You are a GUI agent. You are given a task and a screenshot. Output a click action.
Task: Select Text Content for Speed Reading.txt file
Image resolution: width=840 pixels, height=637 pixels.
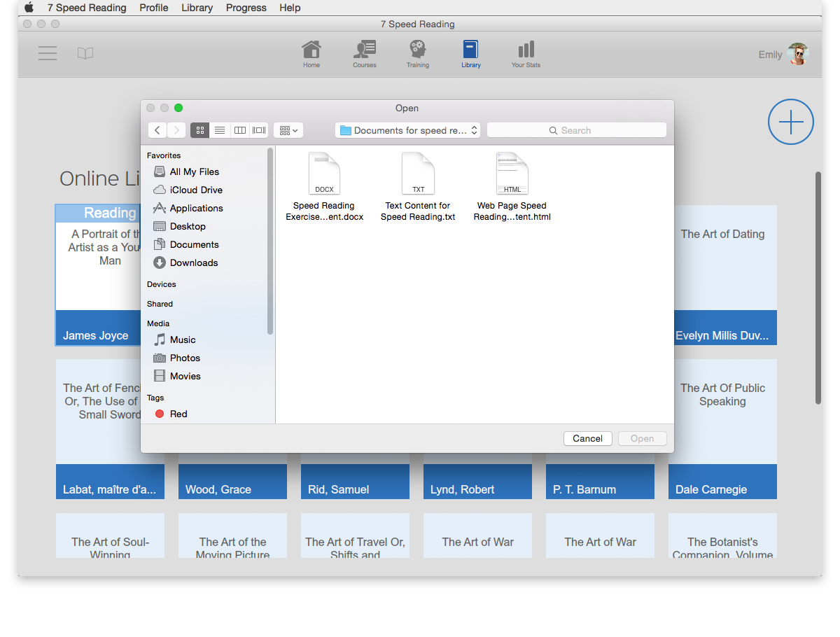pyautogui.click(x=418, y=187)
